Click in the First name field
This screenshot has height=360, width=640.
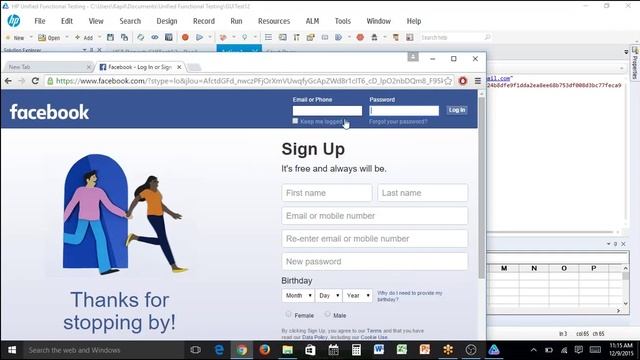pos(327,193)
